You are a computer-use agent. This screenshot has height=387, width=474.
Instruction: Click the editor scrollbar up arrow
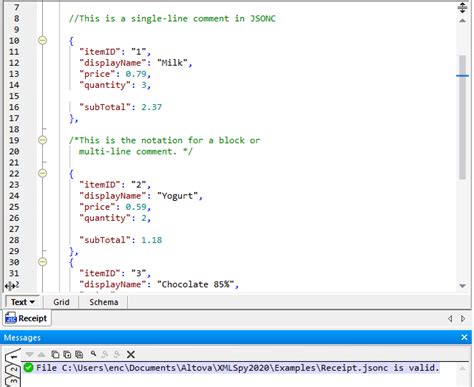462,21
